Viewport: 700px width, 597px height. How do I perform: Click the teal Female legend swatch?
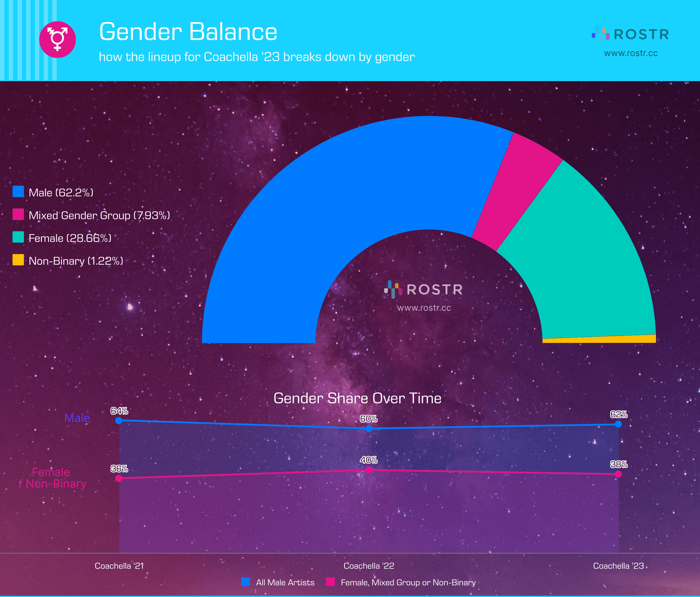(x=18, y=237)
